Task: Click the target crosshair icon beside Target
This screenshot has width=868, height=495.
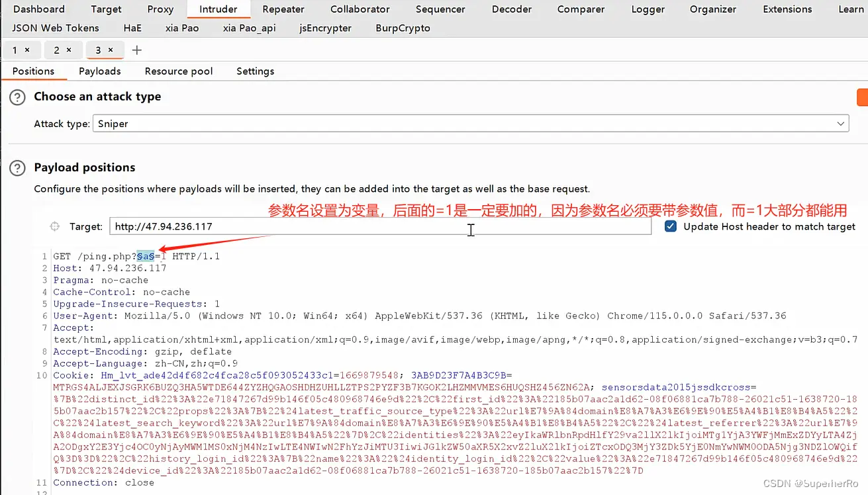Action: 55,226
